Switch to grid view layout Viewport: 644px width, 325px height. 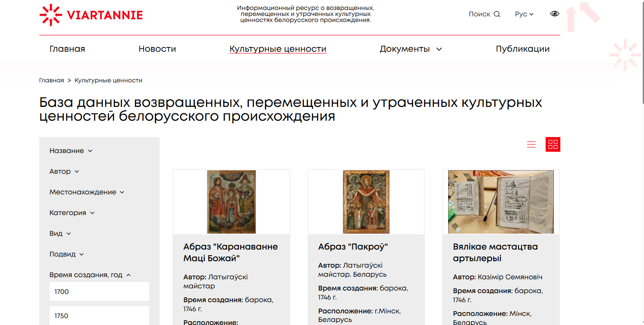(x=553, y=144)
